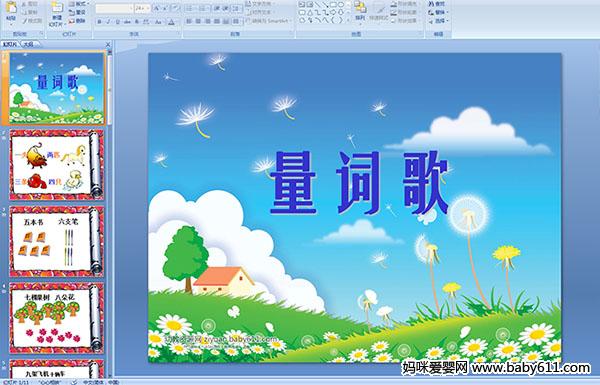Click the font color A icon

pyautogui.click(x=171, y=22)
